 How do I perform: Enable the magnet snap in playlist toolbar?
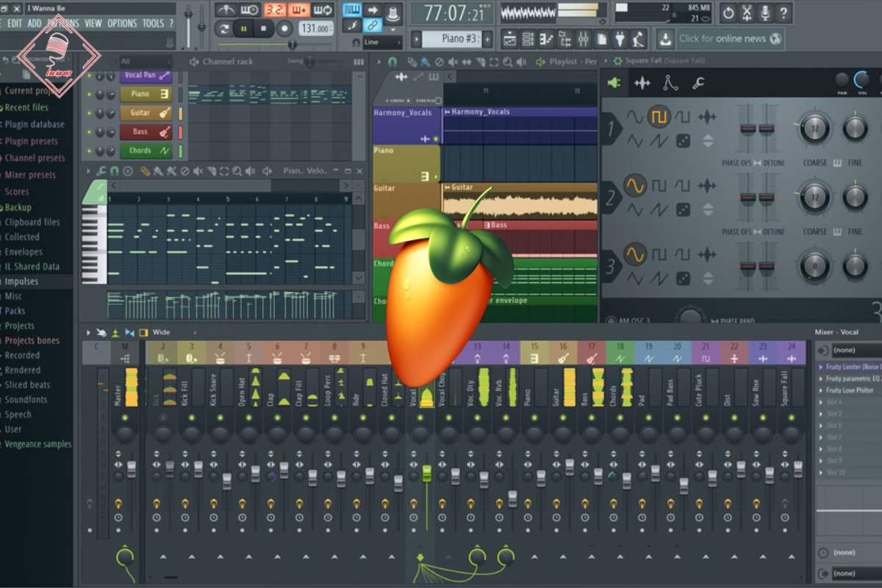click(392, 62)
